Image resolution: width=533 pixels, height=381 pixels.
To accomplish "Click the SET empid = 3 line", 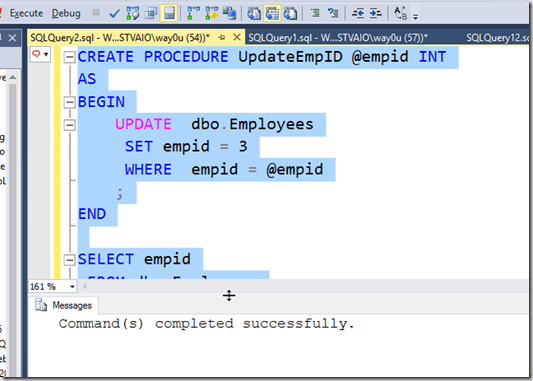I will tap(186, 147).
